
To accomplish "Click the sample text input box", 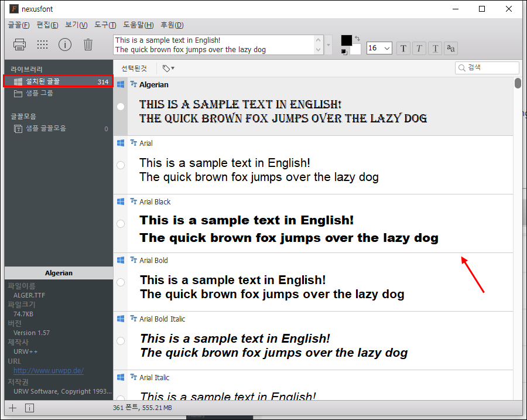I will (x=214, y=45).
